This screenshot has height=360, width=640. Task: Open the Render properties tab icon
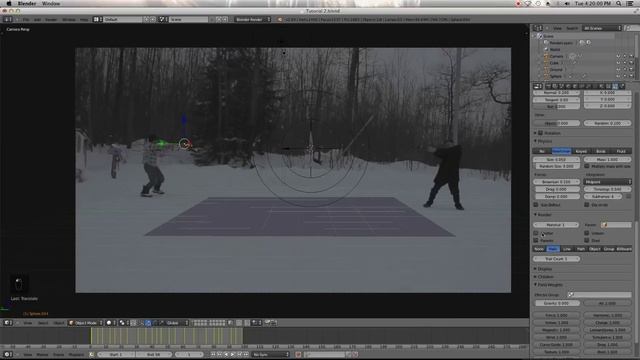(x=548, y=86)
